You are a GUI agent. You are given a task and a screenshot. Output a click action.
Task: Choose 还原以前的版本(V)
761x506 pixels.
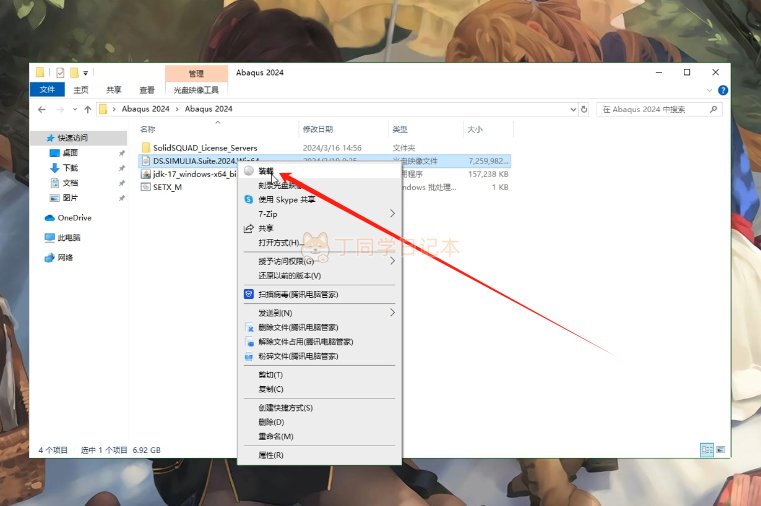[x=289, y=276]
